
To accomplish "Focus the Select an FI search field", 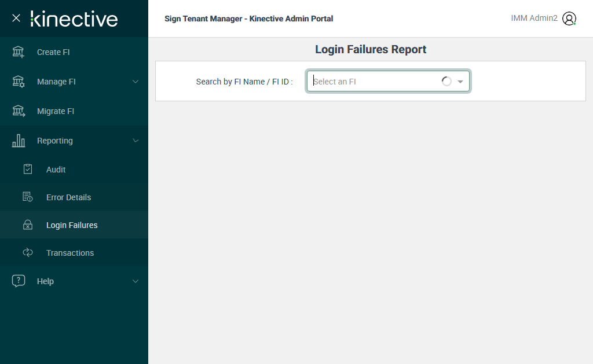I will 374,82.
